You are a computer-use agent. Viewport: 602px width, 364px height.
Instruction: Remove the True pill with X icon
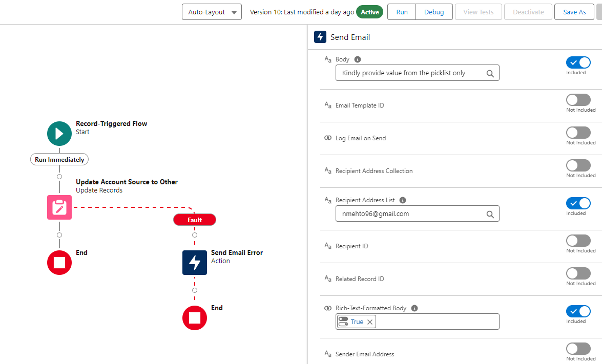[370, 322]
